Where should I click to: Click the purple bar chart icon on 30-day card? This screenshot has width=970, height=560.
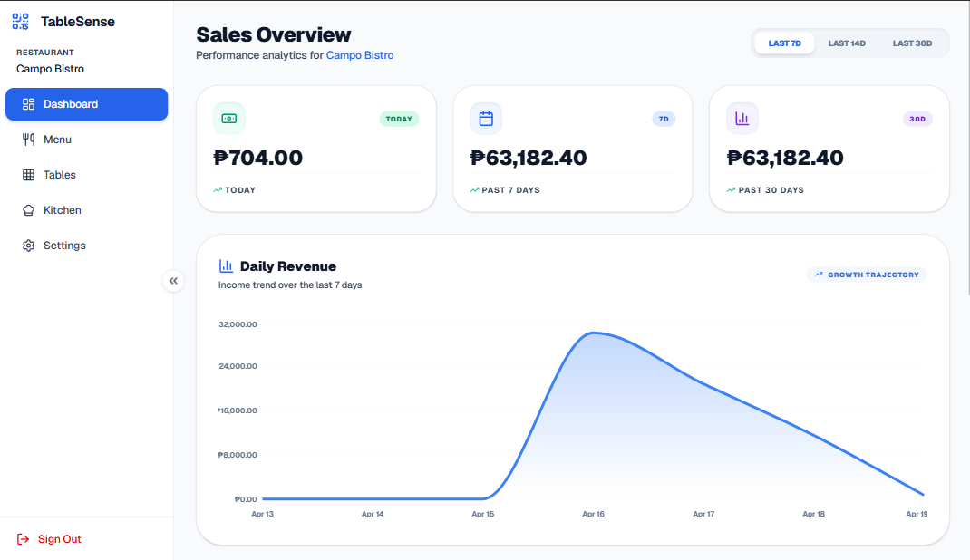tap(742, 119)
